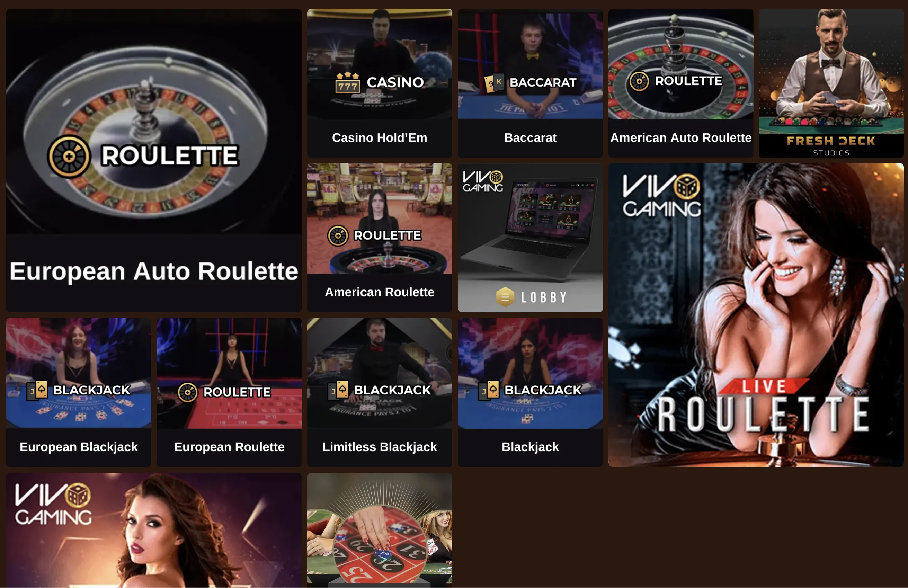Click the wheel icon on American Roulette tile
908x588 pixels.
(x=338, y=236)
